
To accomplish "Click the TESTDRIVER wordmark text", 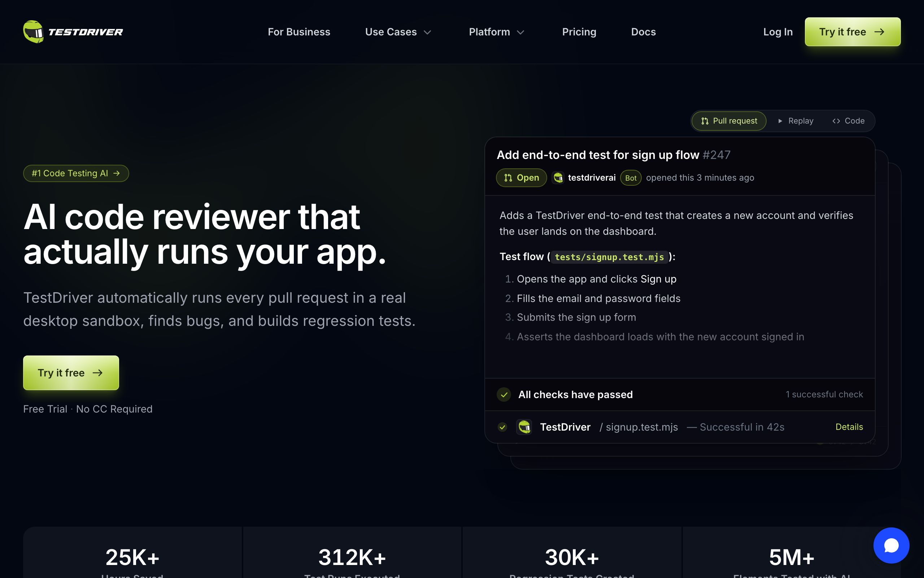I will point(86,32).
